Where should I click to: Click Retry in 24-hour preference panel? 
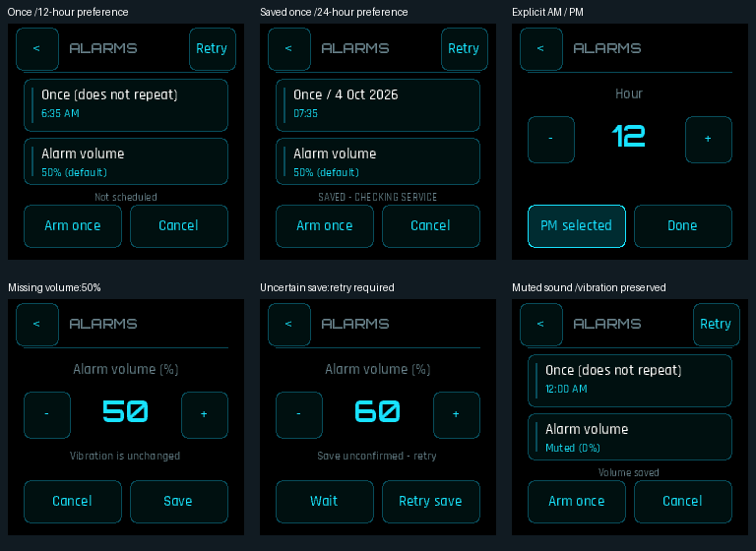point(465,48)
